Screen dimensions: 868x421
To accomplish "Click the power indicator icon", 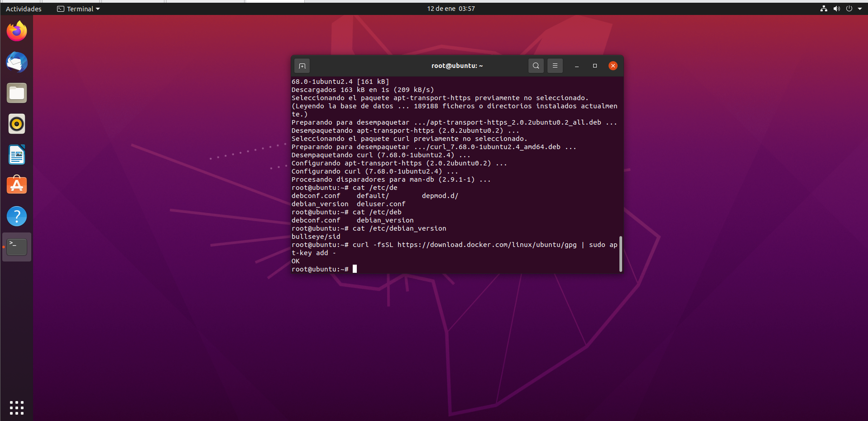I will click(849, 9).
